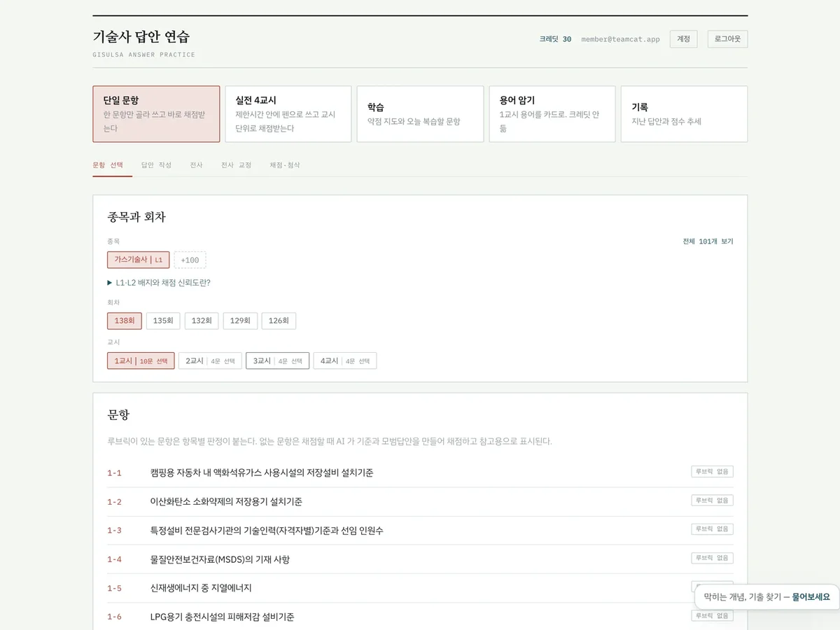Select the 135회 exam round
The height and width of the screenshot is (630, 840).
pos(163,321)
